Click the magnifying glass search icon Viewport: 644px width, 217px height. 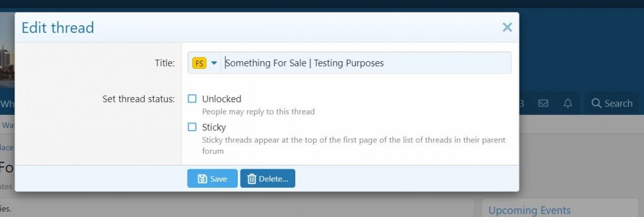click(596, 104)
